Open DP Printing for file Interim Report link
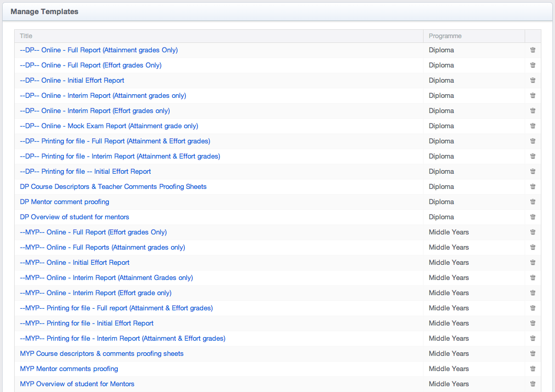555x392 pixels. coord(120,156)
